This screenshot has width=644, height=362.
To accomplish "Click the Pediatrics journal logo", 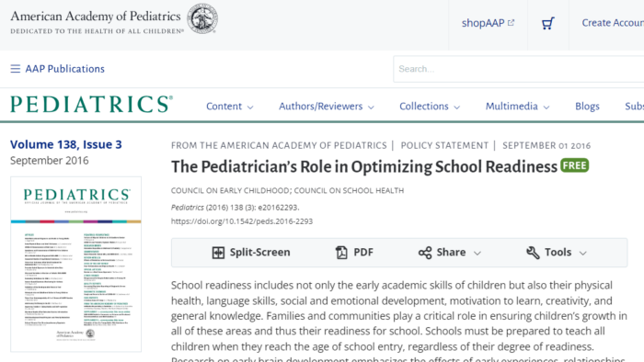I will coord(91,104).
